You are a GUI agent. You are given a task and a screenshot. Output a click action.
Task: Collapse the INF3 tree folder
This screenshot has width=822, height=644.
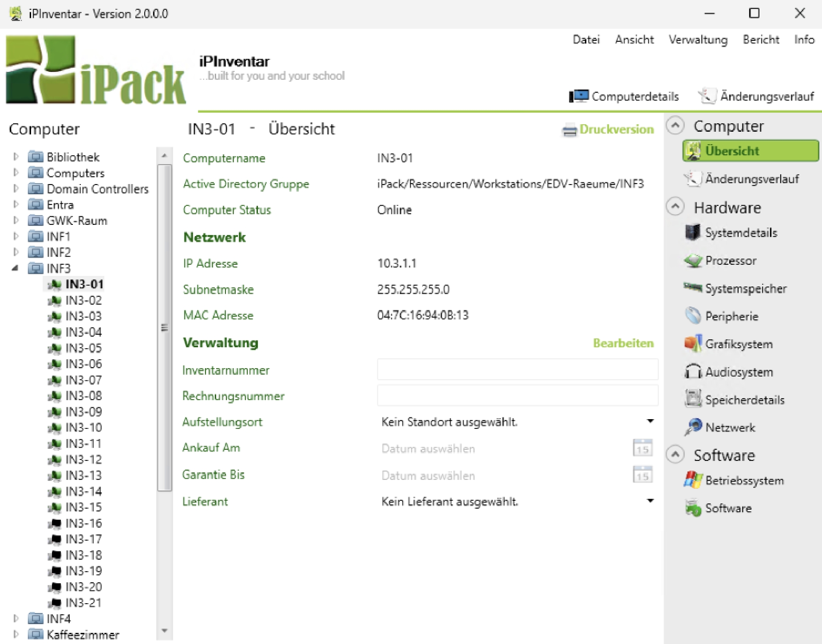pyautogui.click(x=16, y=268)
